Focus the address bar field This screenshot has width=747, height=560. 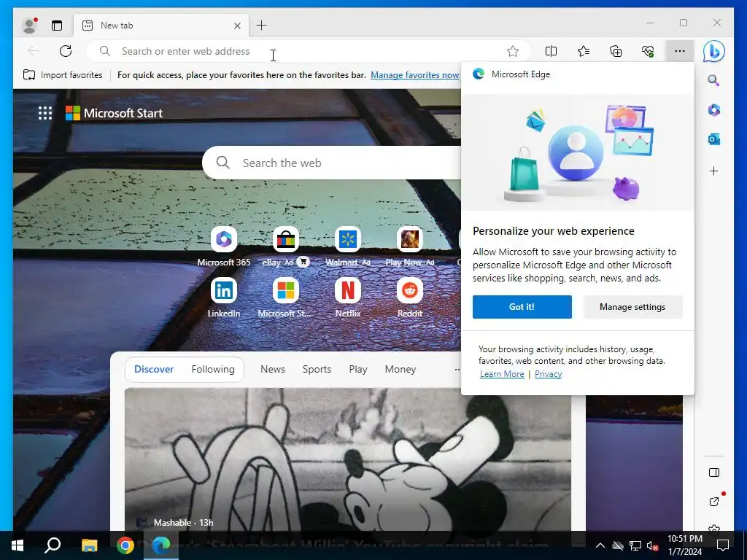click(x=308, y=51)
